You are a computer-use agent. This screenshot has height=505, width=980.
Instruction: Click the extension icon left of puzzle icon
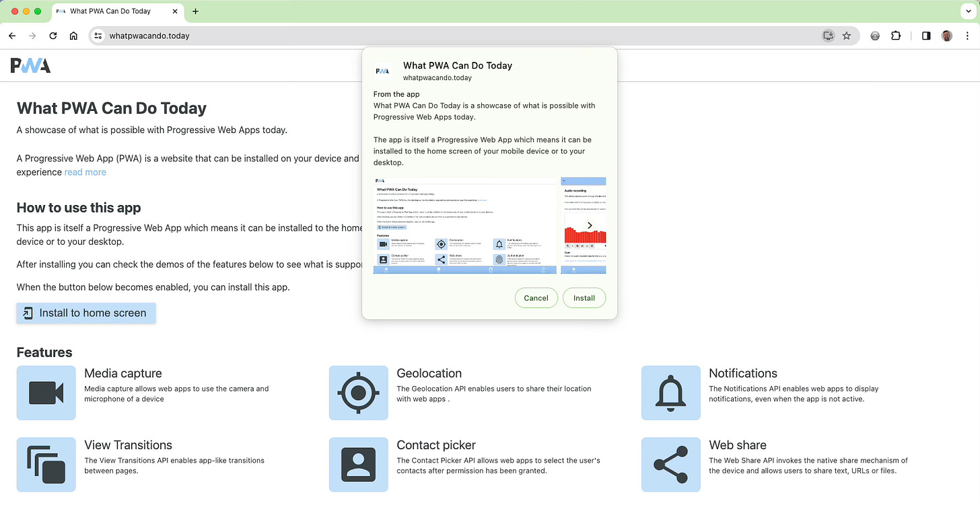click(x=875, y=36)
